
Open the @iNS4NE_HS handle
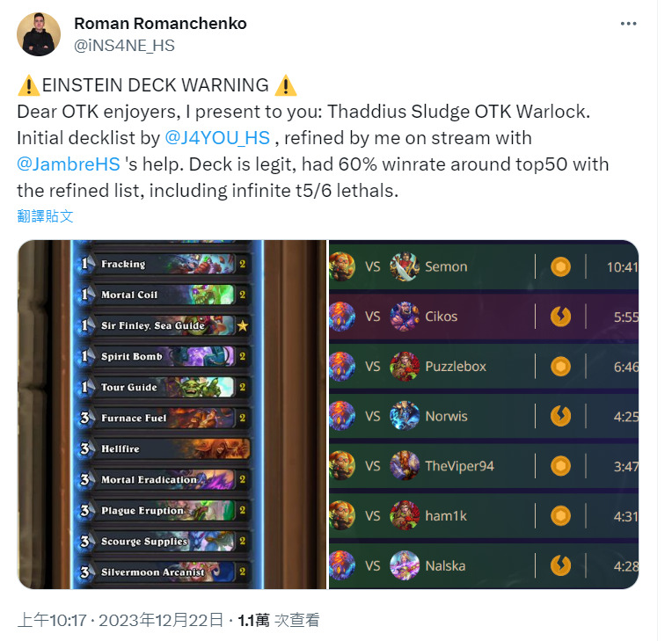pos(124,46)
